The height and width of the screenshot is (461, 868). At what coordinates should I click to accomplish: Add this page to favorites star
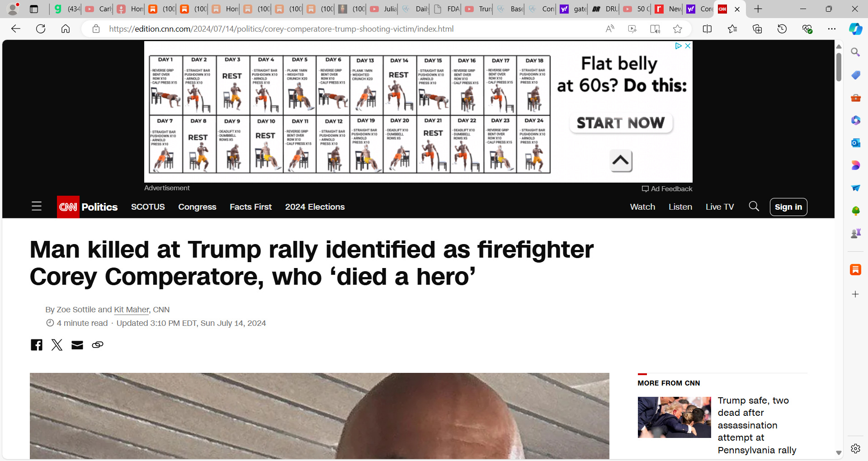pyautogui.click(x=677, y=29)
